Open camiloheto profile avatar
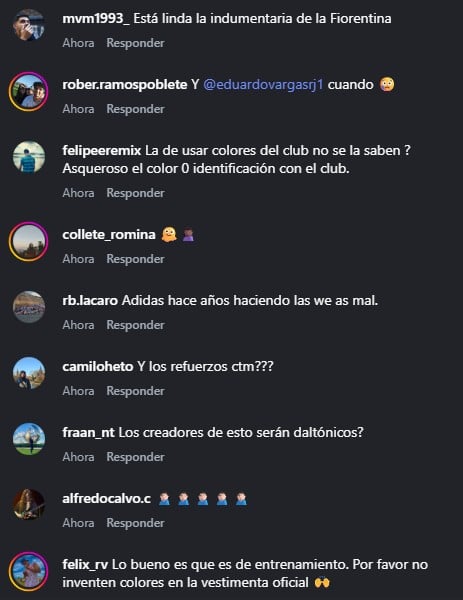The height and width of the screenshot is (600, 463). (29, 373)
